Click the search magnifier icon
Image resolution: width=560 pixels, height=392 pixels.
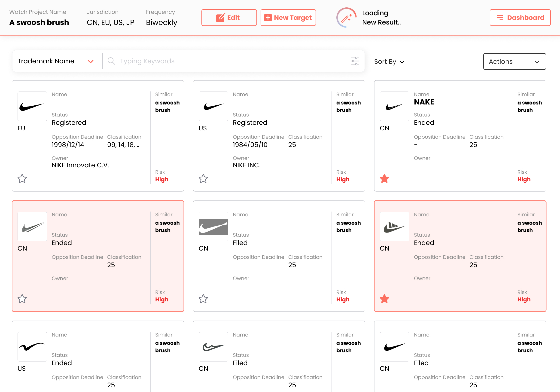pyautogui.click(x=111, y=61)
